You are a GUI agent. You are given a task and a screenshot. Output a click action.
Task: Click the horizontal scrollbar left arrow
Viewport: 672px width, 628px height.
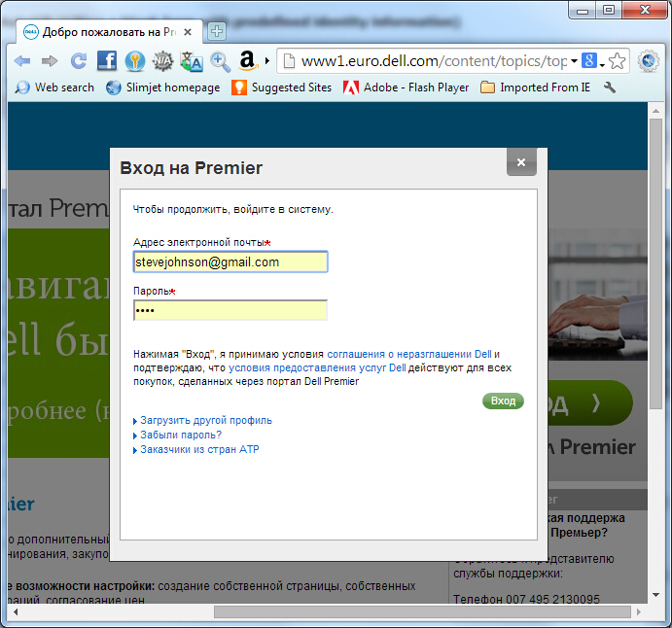16,611
